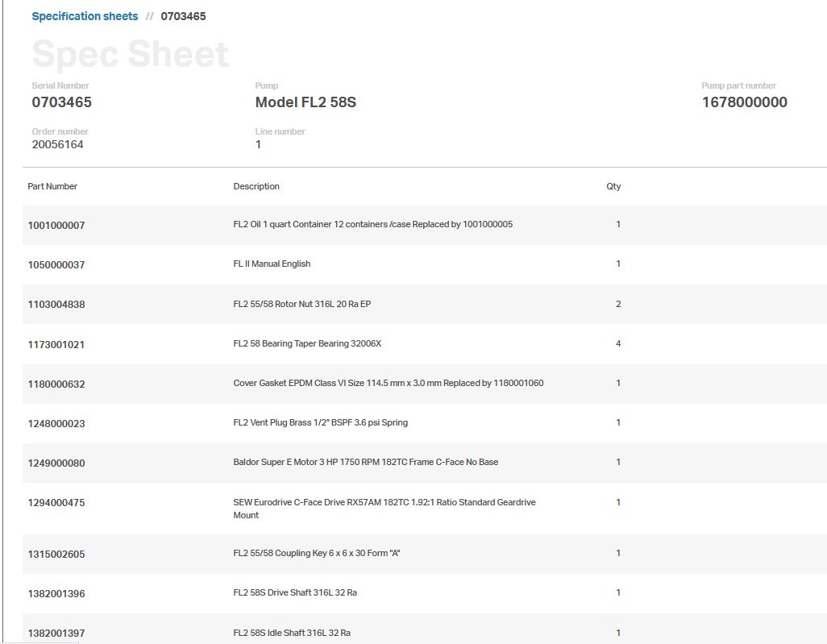Open part 1103004838 rotor nut row
827x644 pixels.
[x=56, y=305]
